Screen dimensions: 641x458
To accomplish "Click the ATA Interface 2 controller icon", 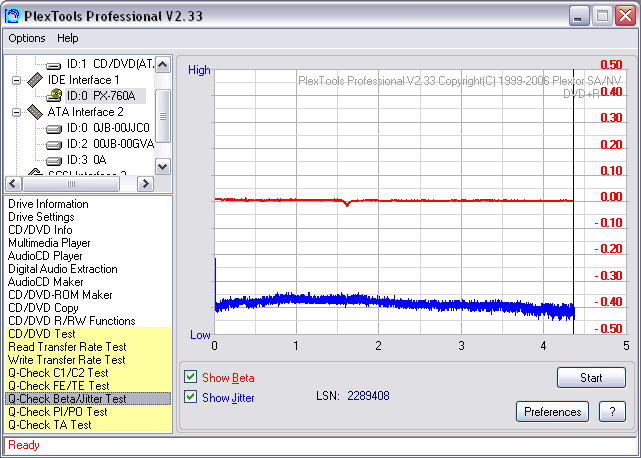I will point(35,112).
